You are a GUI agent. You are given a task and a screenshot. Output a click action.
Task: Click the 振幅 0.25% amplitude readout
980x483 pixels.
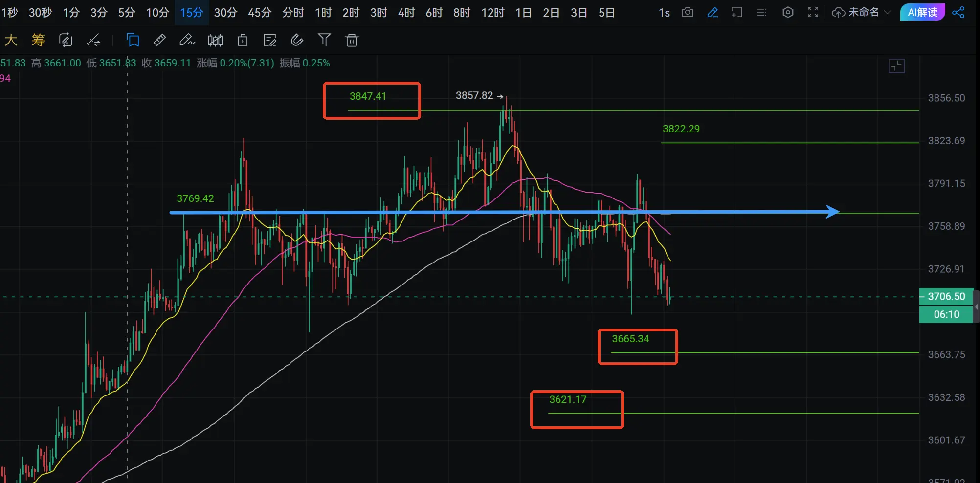[x=304, y=63]
